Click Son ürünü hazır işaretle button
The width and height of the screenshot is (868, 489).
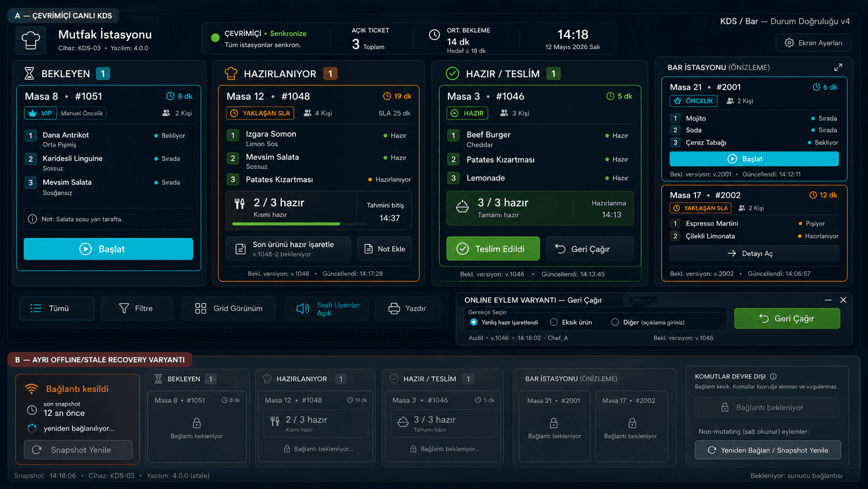(x=288, y=249)
